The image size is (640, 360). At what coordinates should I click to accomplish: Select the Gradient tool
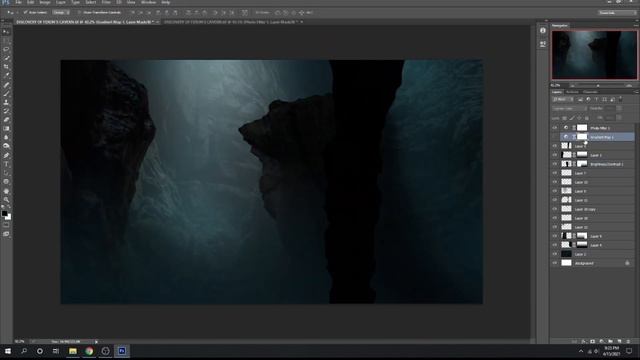point(6,129)
